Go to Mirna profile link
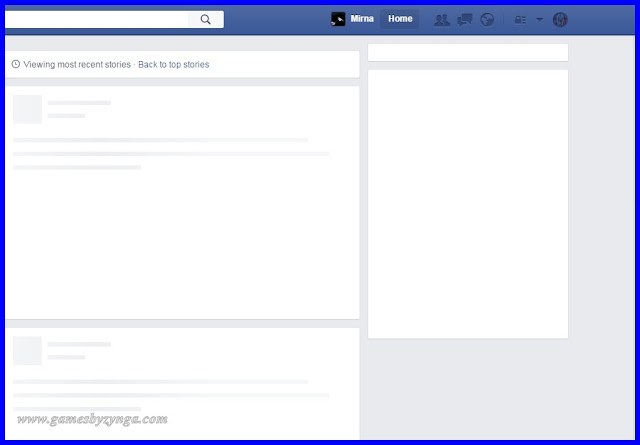 pos(362,19)
